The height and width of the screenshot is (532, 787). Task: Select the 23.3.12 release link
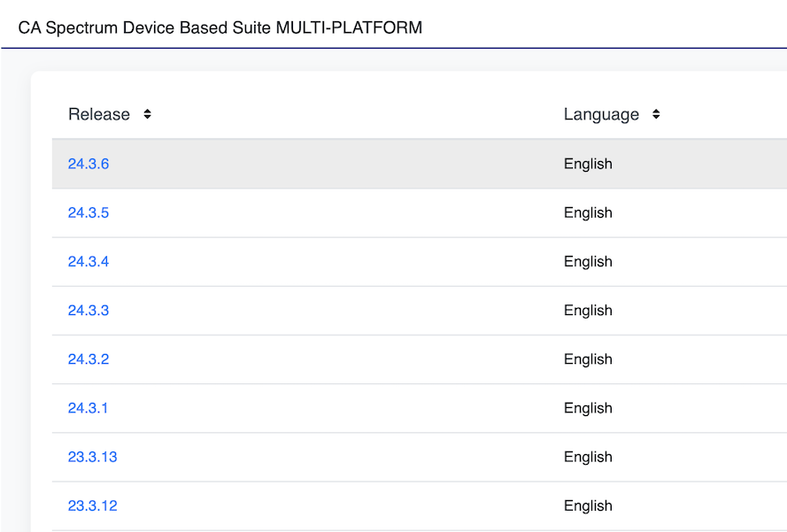tap(92, 505)
